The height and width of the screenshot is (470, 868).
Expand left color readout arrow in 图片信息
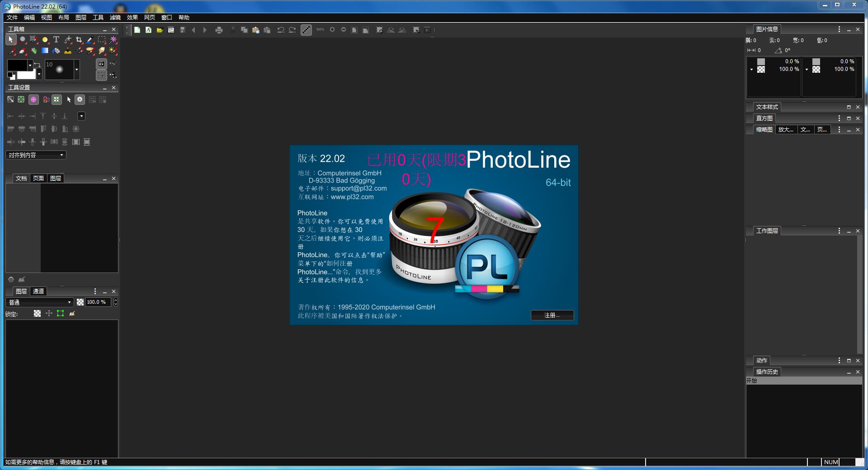(x=752, y=70)
